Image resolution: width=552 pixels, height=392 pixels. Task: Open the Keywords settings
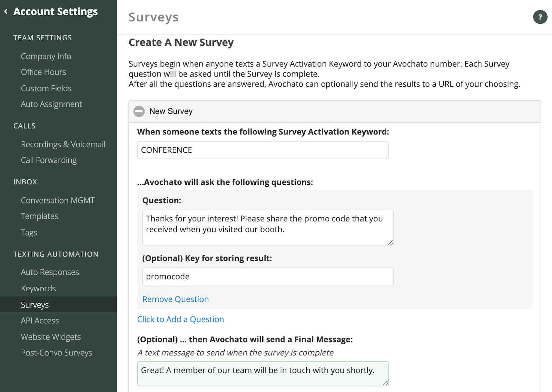38,288
